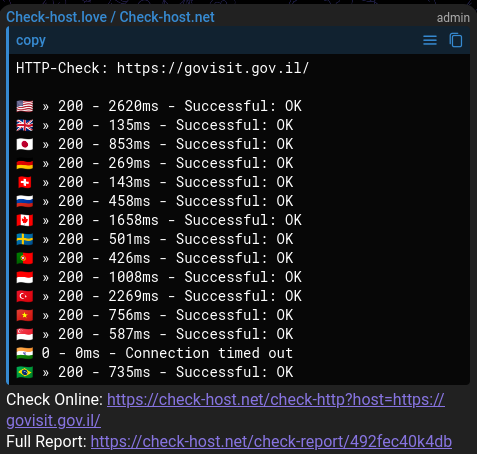The image size is (477, 454).
Task: Click the admin author label
Action: 453,18
